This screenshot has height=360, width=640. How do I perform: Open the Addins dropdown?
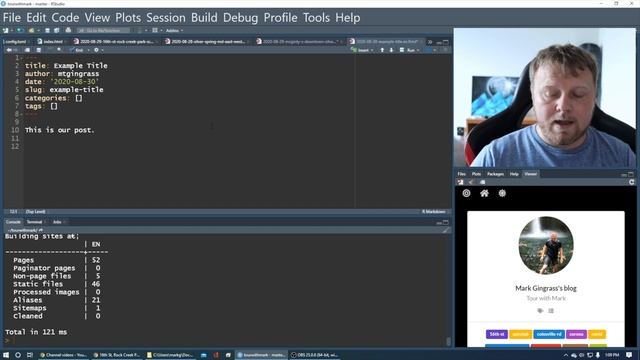(x=174, y=31)
